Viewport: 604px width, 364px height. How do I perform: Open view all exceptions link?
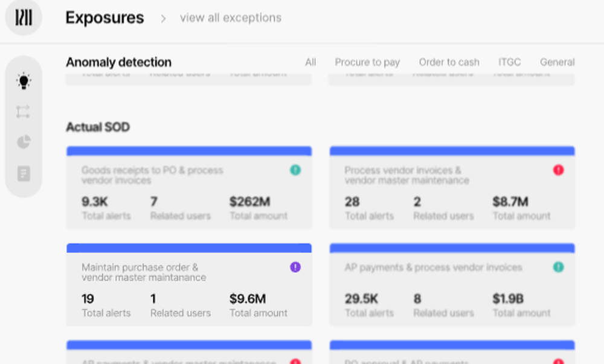[231, 18]
